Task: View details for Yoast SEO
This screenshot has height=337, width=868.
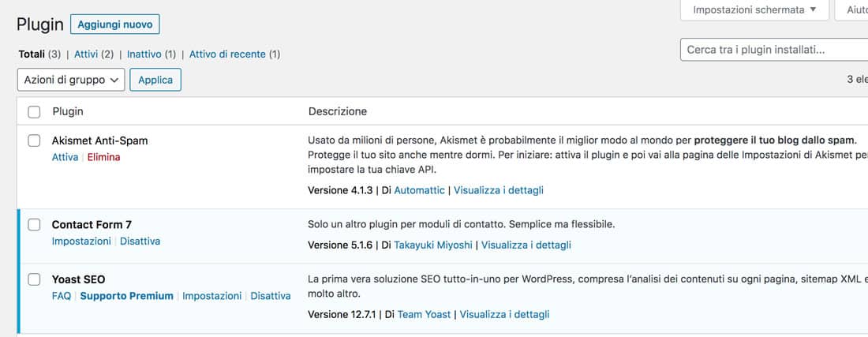Action: point(504,314)
